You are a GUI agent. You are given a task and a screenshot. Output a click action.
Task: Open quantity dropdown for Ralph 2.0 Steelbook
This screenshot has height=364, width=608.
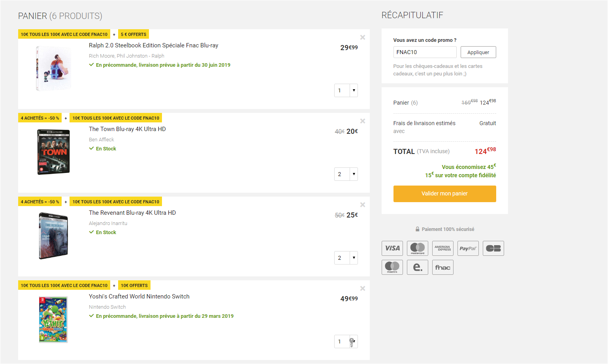pos(346,90)
